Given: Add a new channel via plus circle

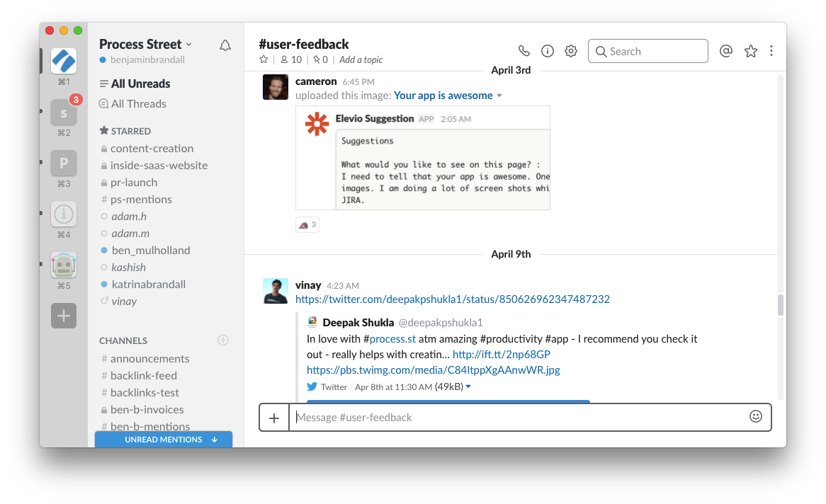Looking at the screenshot, I should click(x=223, y=340).
